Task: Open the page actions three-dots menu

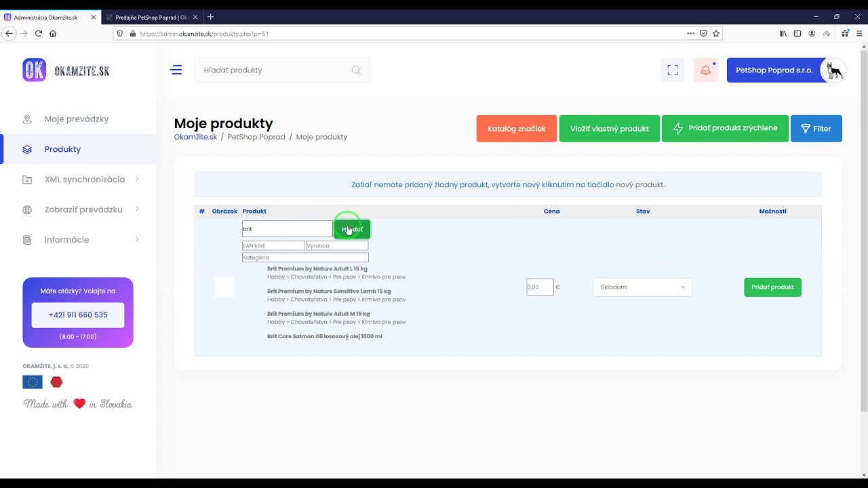Action: point(690,33)
